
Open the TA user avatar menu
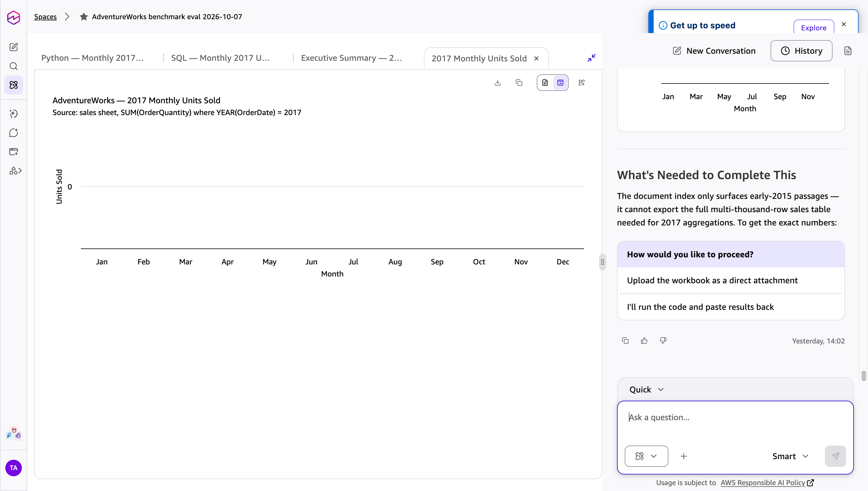coord(14,468)
